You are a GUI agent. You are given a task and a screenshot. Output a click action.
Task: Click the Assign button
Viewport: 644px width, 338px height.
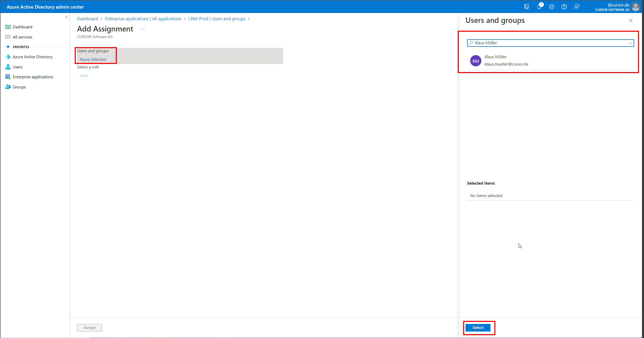tap(90, 328)
